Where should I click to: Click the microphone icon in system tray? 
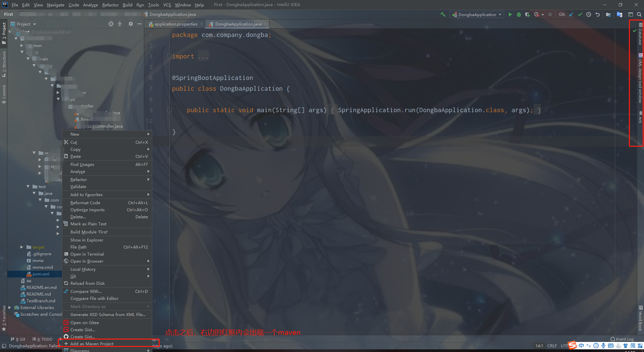[x=603, y=346]
